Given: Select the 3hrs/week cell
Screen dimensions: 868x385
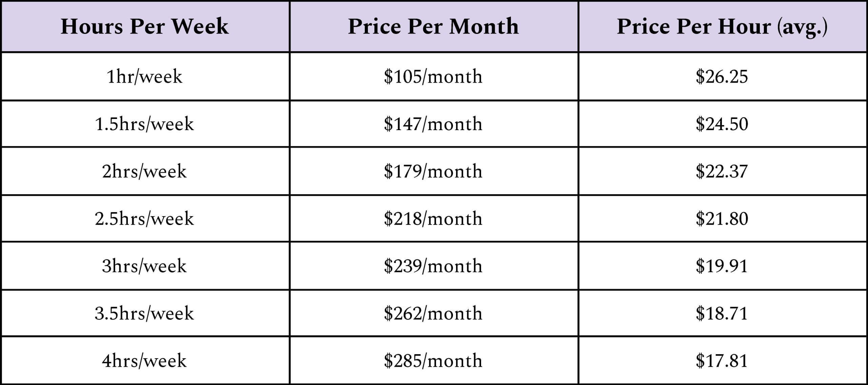Looking at the screenshot, I should pyautogui.click(x=144, y=266).
